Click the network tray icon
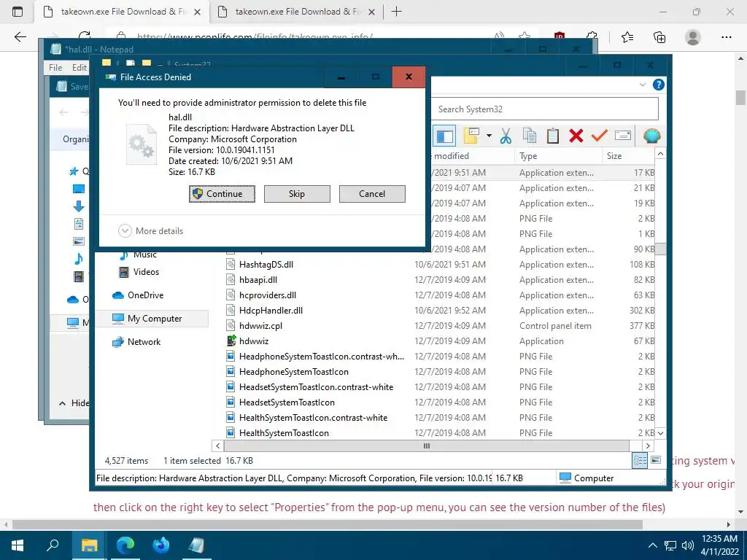747x560 pixels. (670, 545)
